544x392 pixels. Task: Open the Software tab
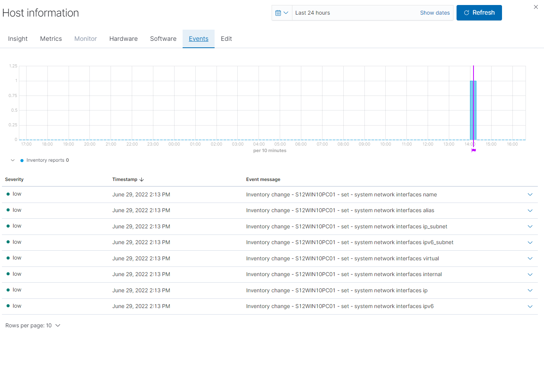(x=163, y=39)
